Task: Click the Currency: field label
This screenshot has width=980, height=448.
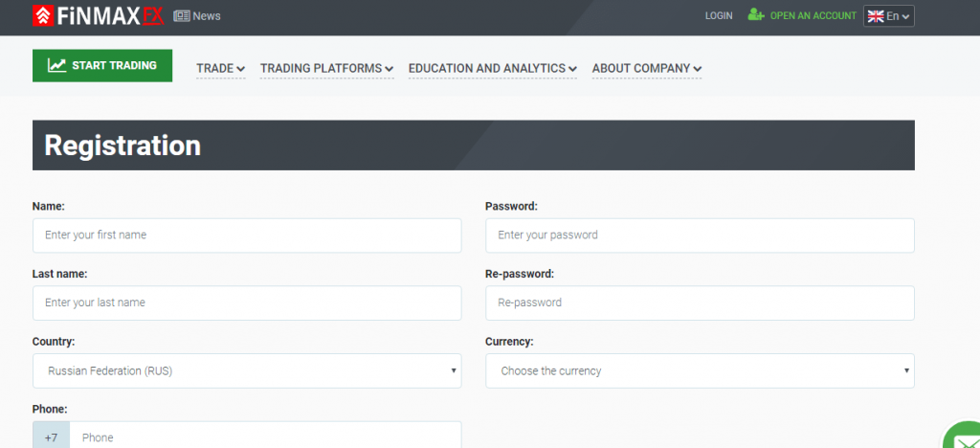Action: [509, 342]
